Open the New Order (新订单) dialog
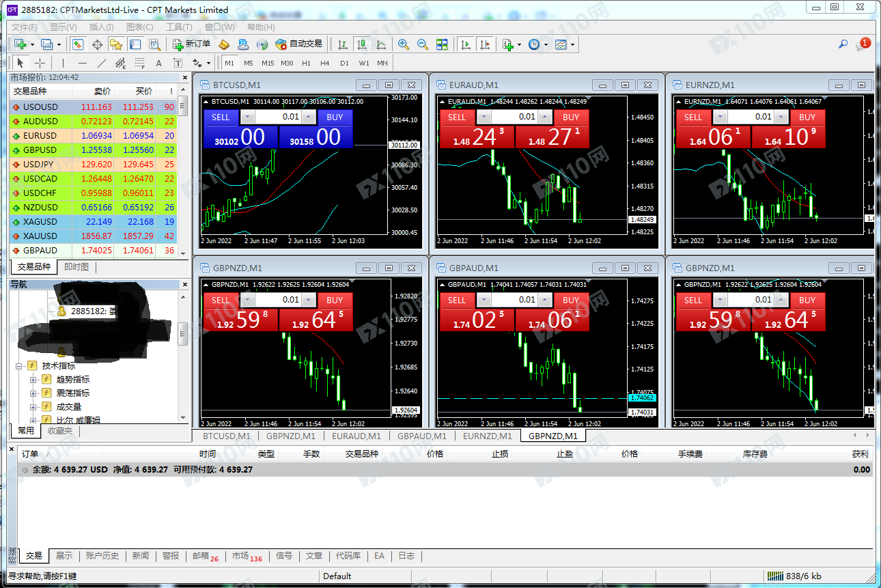 [x=192, y=44]
